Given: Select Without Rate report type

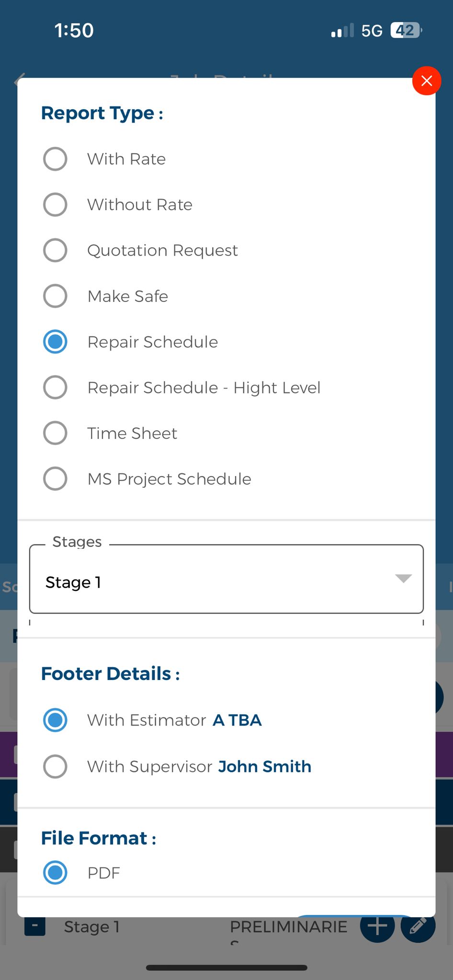Looking at the screenshot, I should (56, 205).
